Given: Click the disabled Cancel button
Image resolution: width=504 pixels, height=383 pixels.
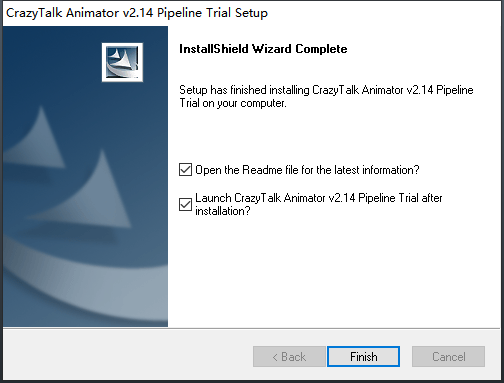Looking at the screenshot, I should (448, 357).
